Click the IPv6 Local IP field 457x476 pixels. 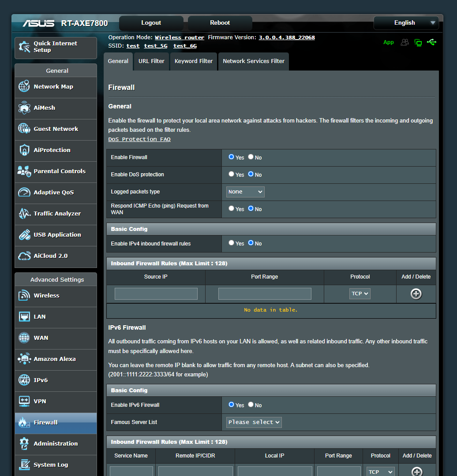pyautogui.click(x=275, y=472)
